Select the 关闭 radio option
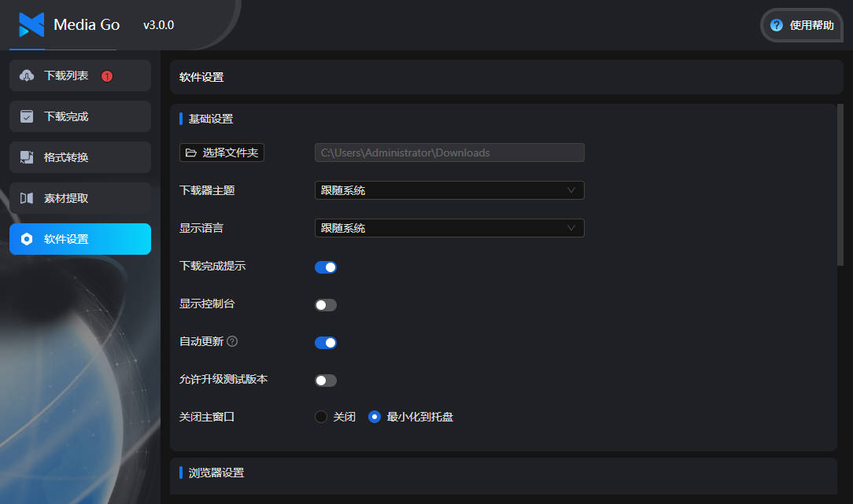The image size is (853, 504). (x=321, y=417)
